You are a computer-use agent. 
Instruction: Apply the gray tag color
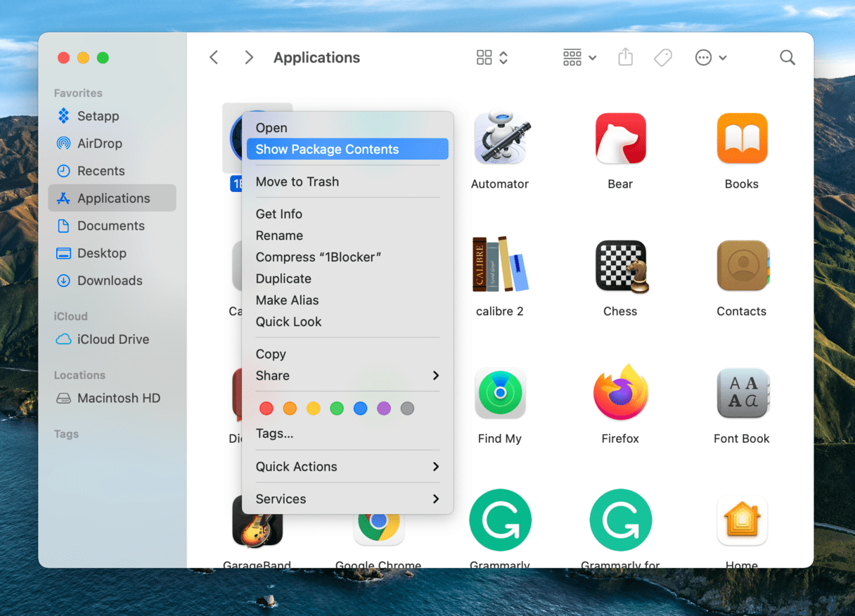click(x=407, y=408)
